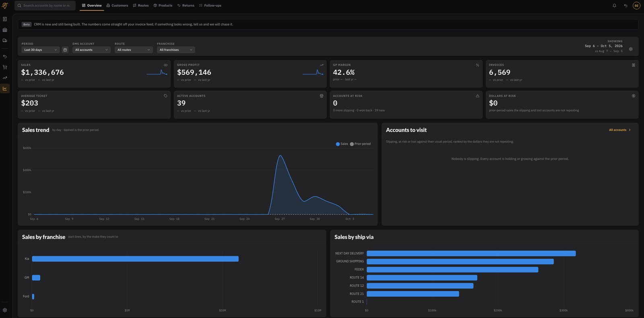
Task: Click the tag icon on Average Ticket card
Action: click(165, 96)
